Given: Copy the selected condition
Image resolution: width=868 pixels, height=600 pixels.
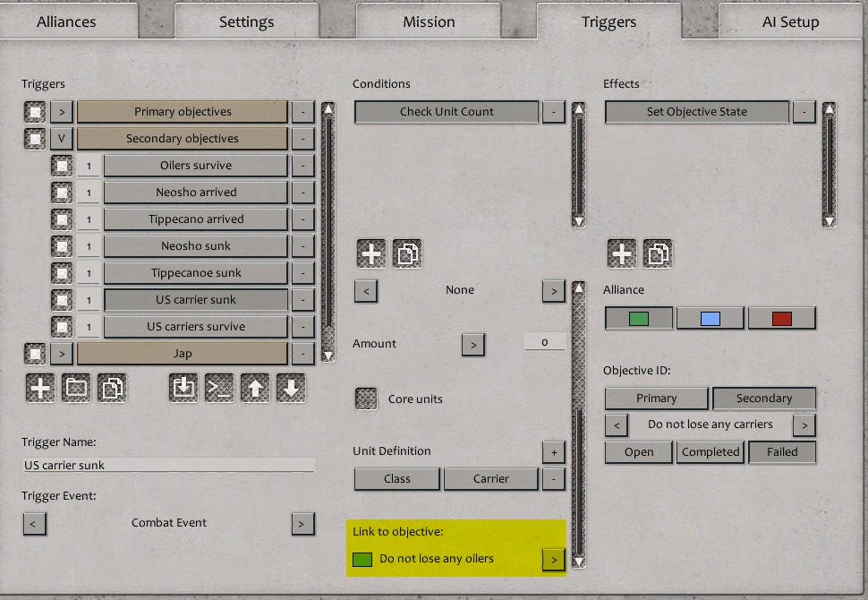Looking at the screenshot, I should [407, 253].
